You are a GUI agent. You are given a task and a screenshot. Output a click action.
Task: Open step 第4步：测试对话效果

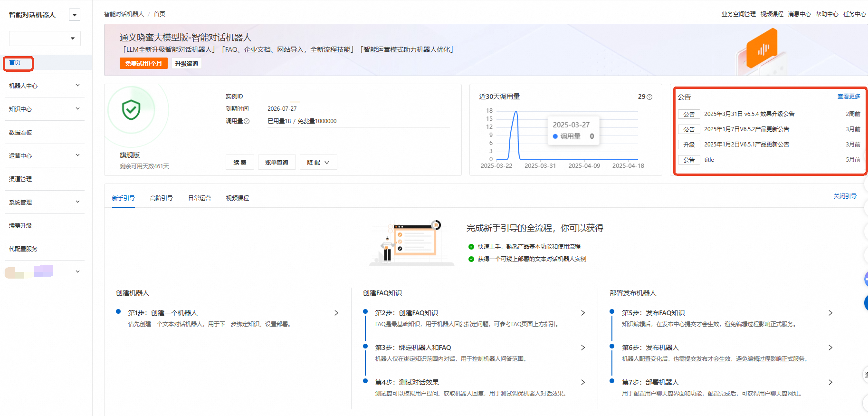coord(407,382)
